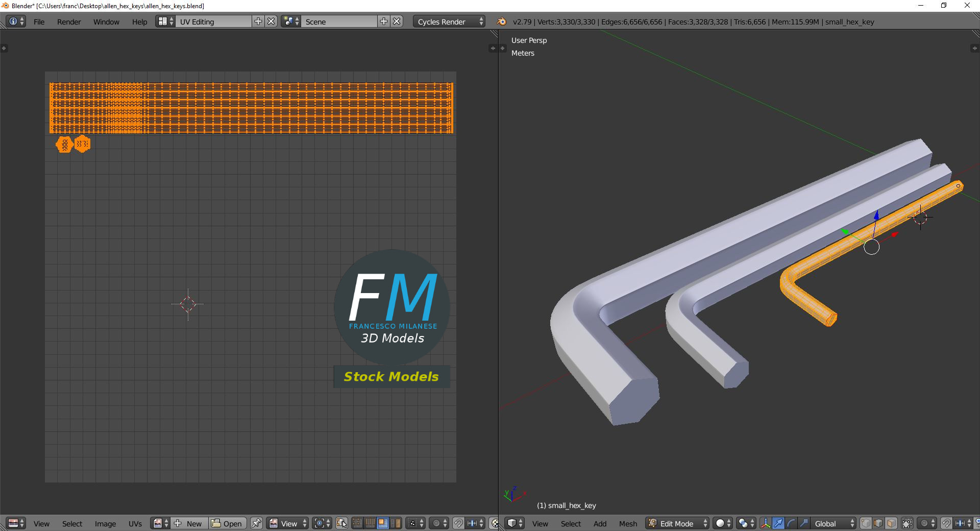
Task: Switch to vertex select mode in 3D view
Action: [x=866, y=523]
